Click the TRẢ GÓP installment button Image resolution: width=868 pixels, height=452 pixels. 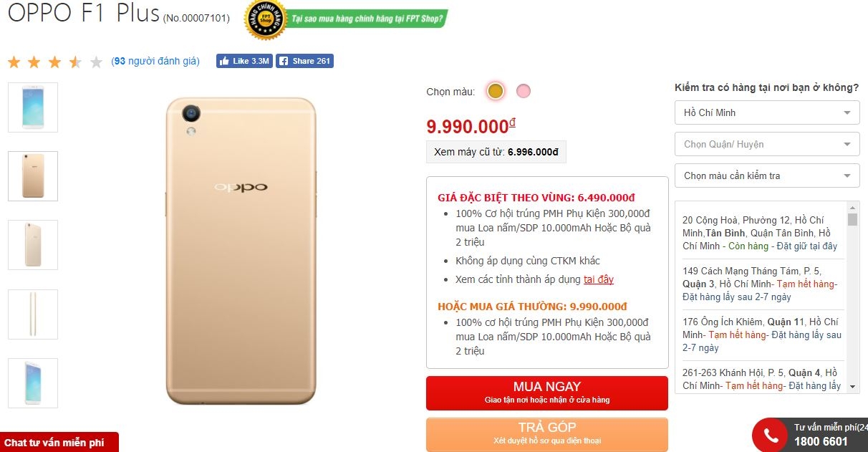click(546, 432)
